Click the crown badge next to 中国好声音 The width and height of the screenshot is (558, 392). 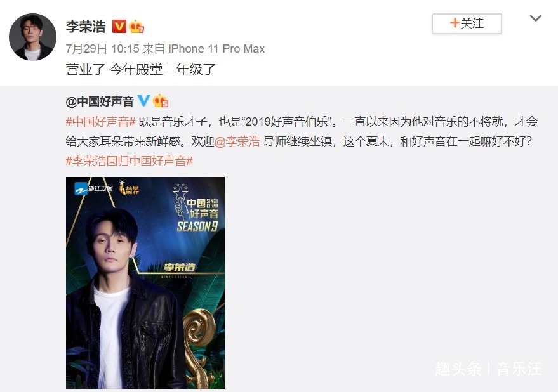click(161, 101)
